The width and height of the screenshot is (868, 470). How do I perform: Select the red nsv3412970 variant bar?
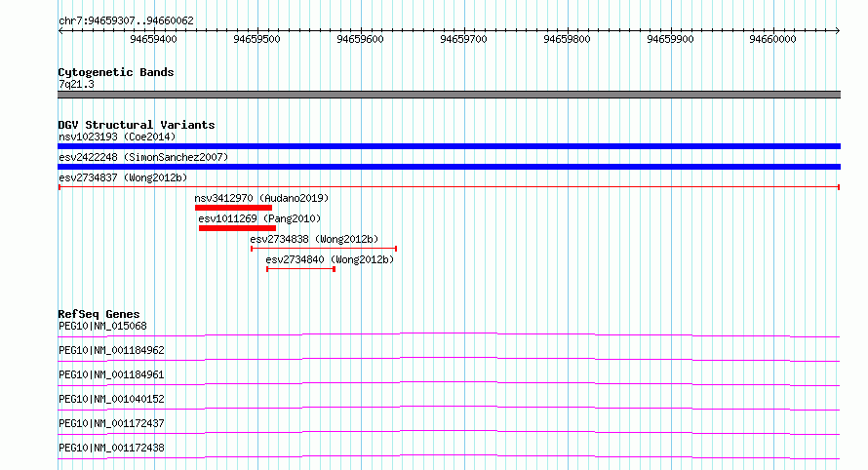click(x=233, y=208)
